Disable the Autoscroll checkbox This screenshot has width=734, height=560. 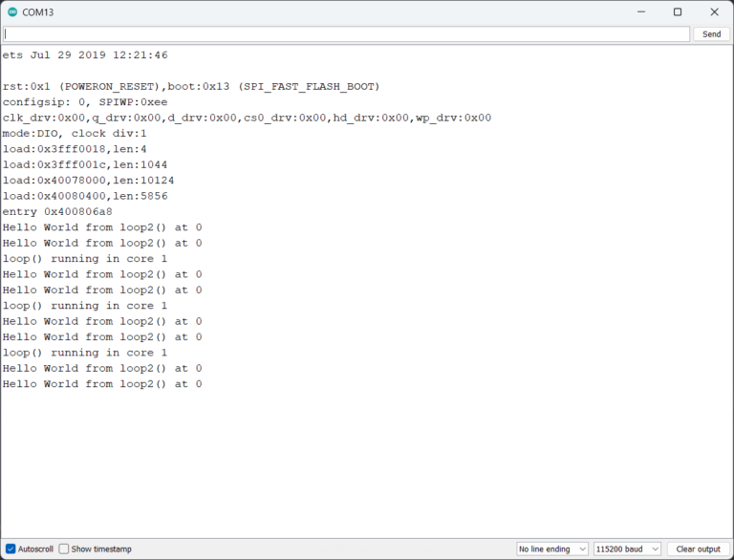[x=11, y=549]
